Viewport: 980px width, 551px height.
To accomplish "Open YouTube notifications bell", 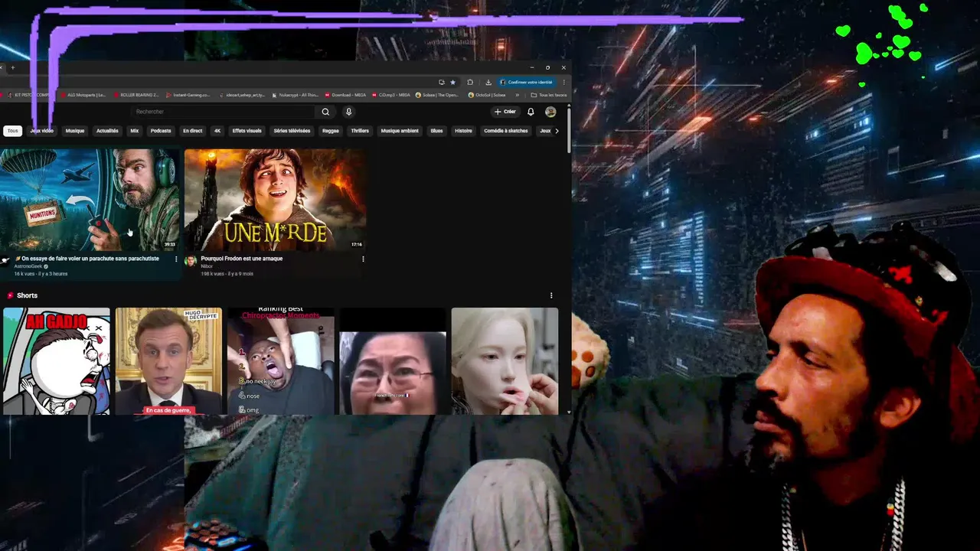I will coord(531,112).
